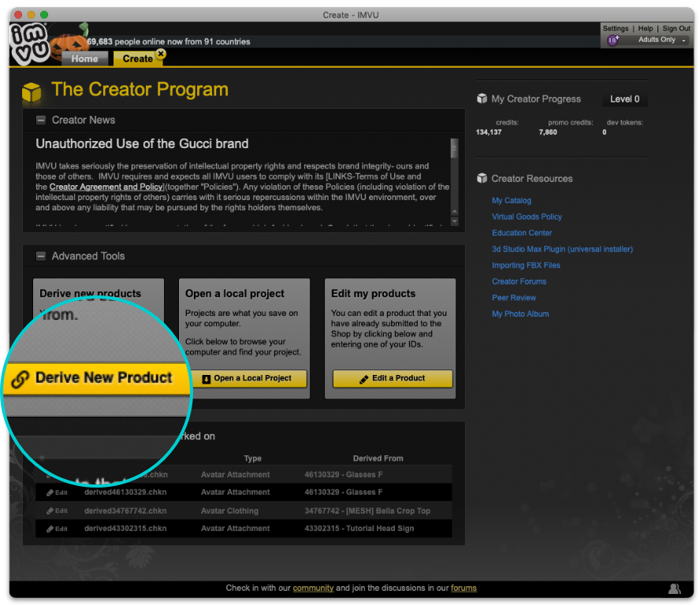Select derived46130329.chkn file name

125,492
